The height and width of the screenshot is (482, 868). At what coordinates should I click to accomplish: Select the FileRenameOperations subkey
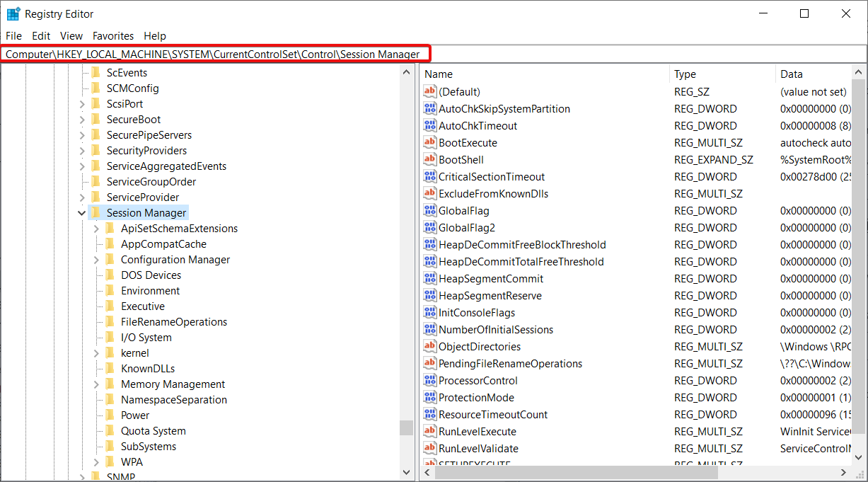click(174, 321)
